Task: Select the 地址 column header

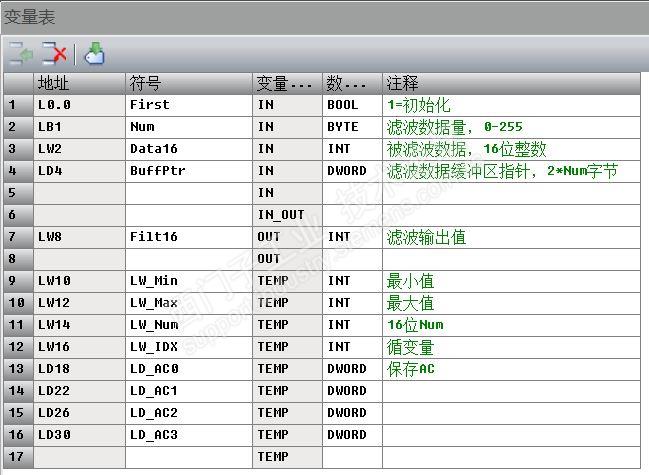Action: coord(79,84)
